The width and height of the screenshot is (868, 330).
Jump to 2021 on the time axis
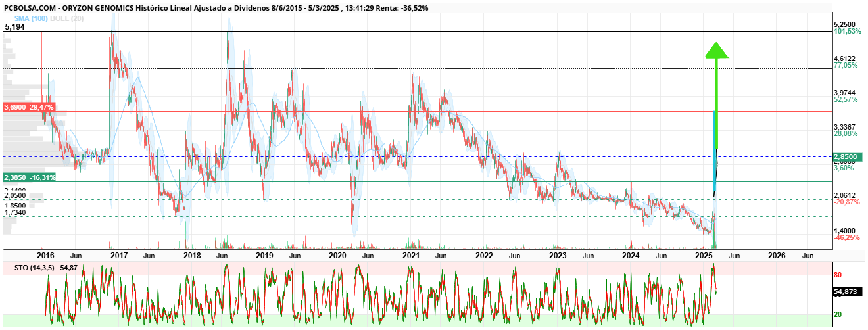[411, 255]
